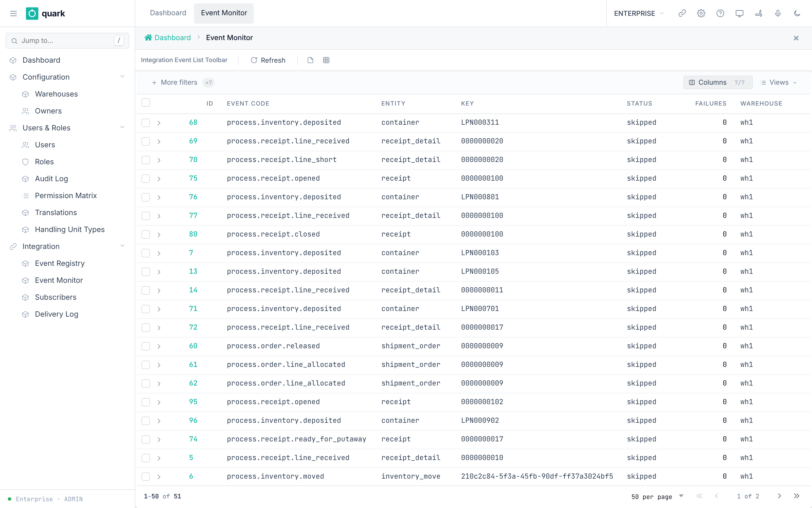Click the document export icon in toolbar
This screenshot has width=812, height=508.
click(x=310, y=60)
